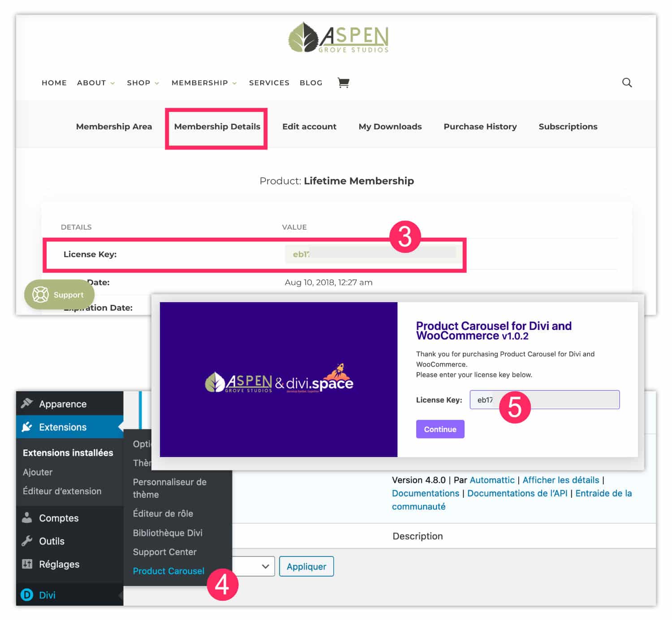This screenshot has width=672, height=620.
Task: Open the Éditeur d'extension item
Action: tap(62, 491)
